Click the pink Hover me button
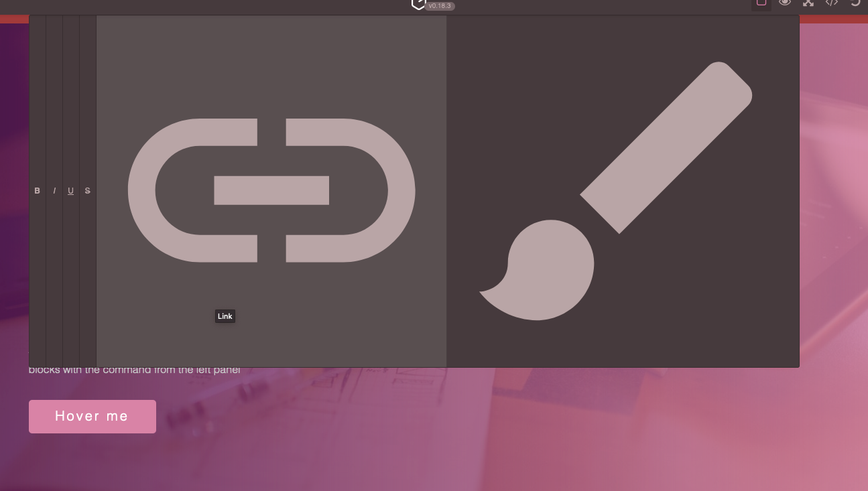The width and height of the screenshot is (868, 491). pos(92,416)
